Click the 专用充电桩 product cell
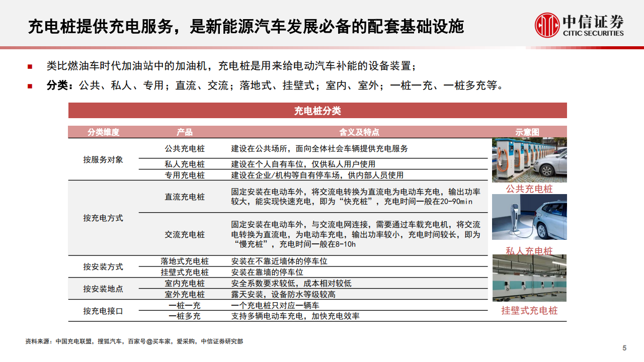The width and height of the screenshot is (644, 362). pos(185,175)
